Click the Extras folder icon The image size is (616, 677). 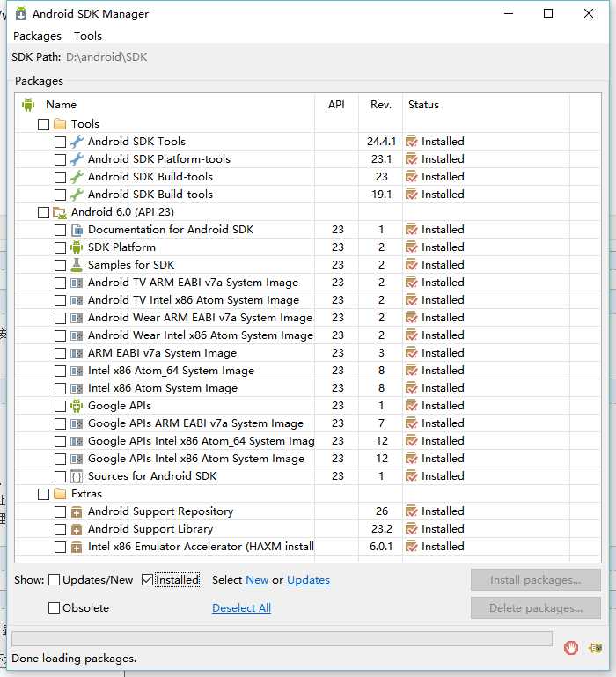point(60,494)
